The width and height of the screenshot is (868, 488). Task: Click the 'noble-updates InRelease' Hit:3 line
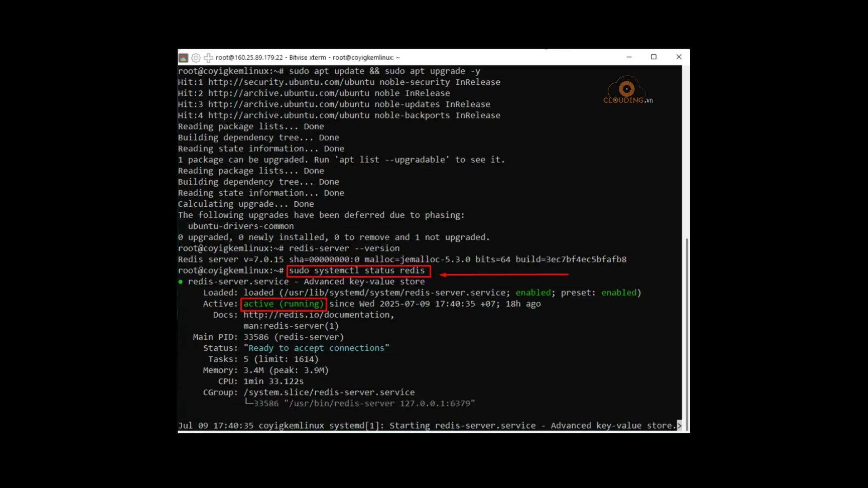tap(334, 104)
